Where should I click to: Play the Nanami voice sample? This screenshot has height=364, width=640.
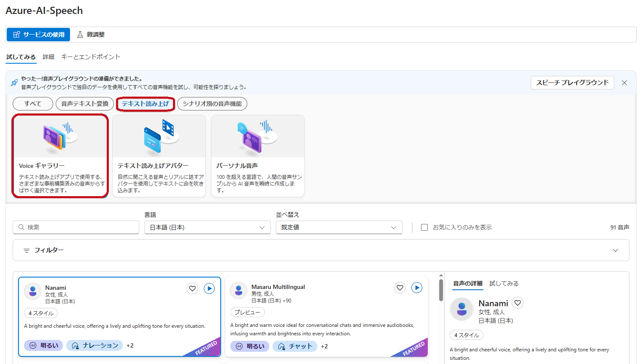click(209, 289)
